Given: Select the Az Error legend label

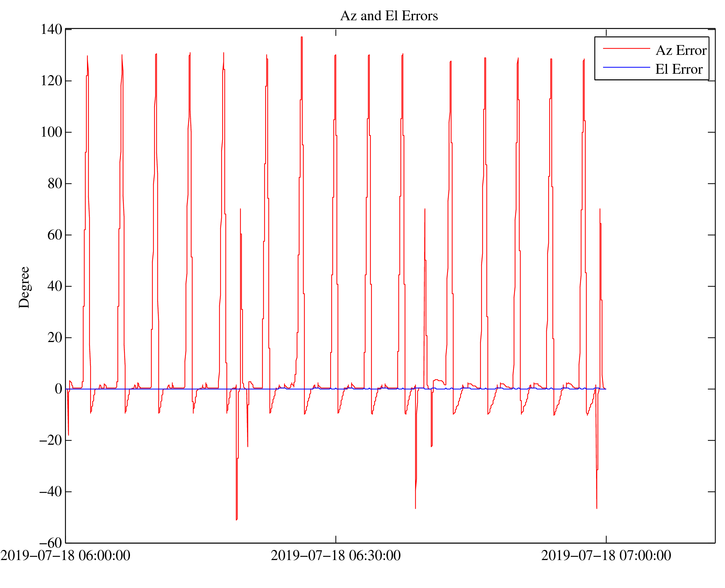Looking at the screenshot, I should (681, 51).
